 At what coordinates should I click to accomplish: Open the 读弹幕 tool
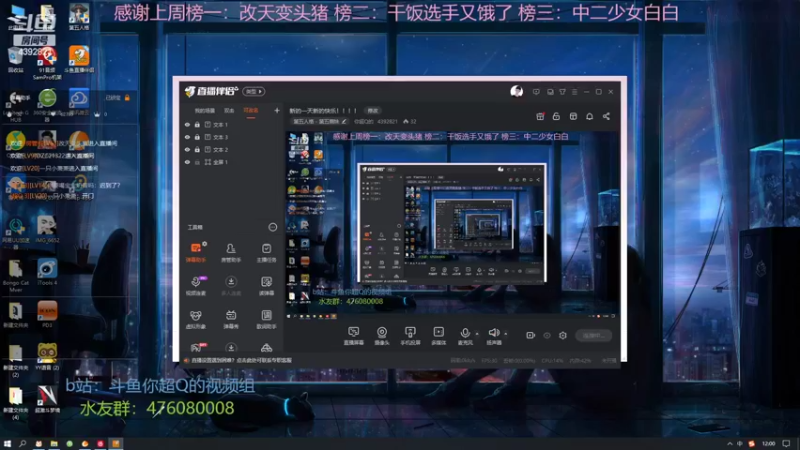coord(266,286)
